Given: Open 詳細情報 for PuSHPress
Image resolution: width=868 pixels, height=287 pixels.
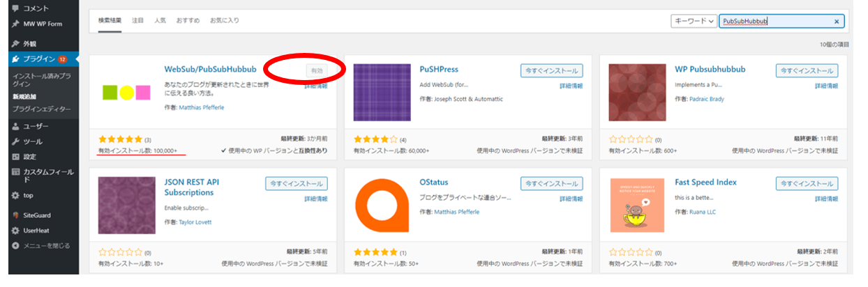Looking at the screenshot, I should 571,86.
